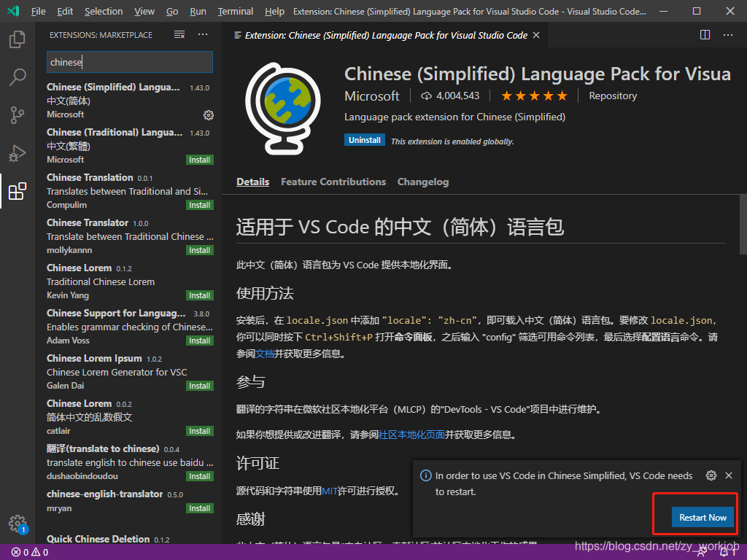Select Chinese (Simplified) Language Pack list item

click(x=128, y=101)
